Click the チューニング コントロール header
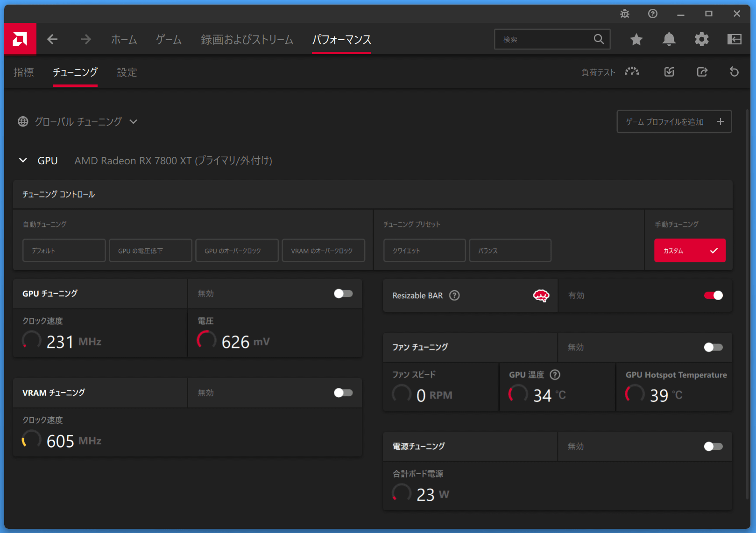 pos(59,194)
